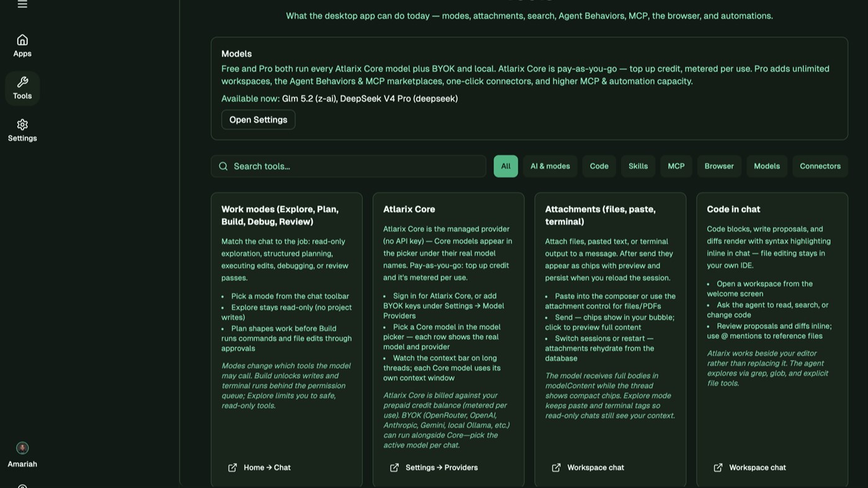Click the external link icon beside Settings → Providers
868x488 pixels.
click(x=395, y=468)
